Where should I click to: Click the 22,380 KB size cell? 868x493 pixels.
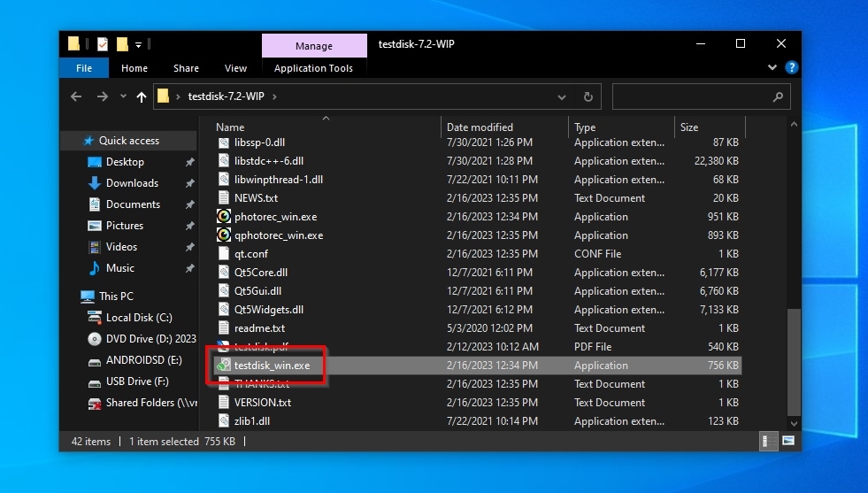(717, 160)
